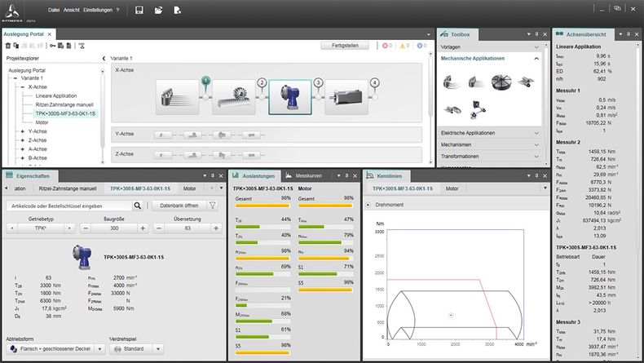Screen dimensions: 644x363
Task: Click the save disk icon in top toolbar
Action: click(139, 11)
